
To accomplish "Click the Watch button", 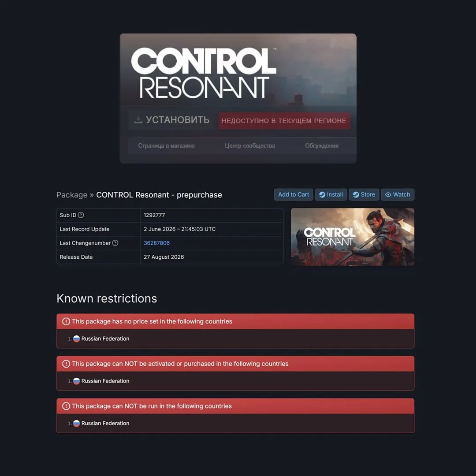I will [398, 195].
